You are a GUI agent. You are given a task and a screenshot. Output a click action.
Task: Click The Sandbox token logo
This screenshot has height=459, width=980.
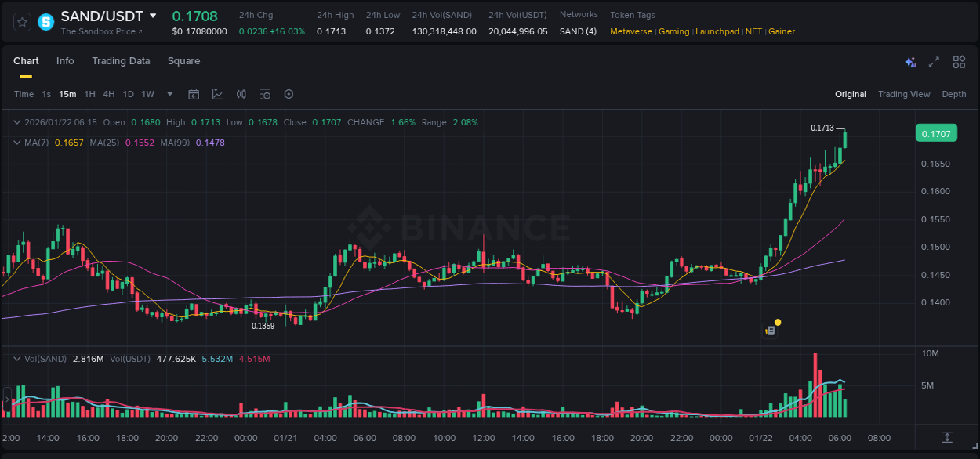[45, 21]
